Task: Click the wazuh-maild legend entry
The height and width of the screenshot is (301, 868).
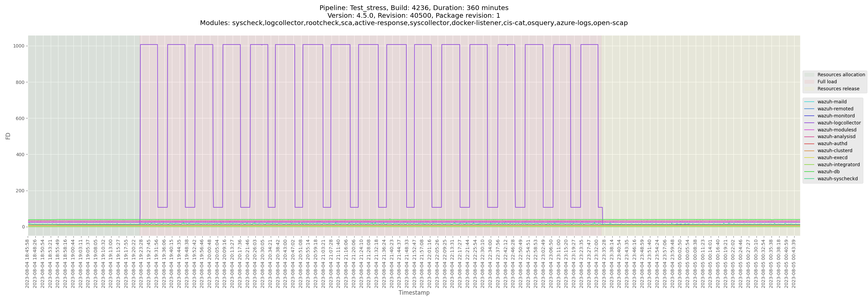Action: point(832,102)
